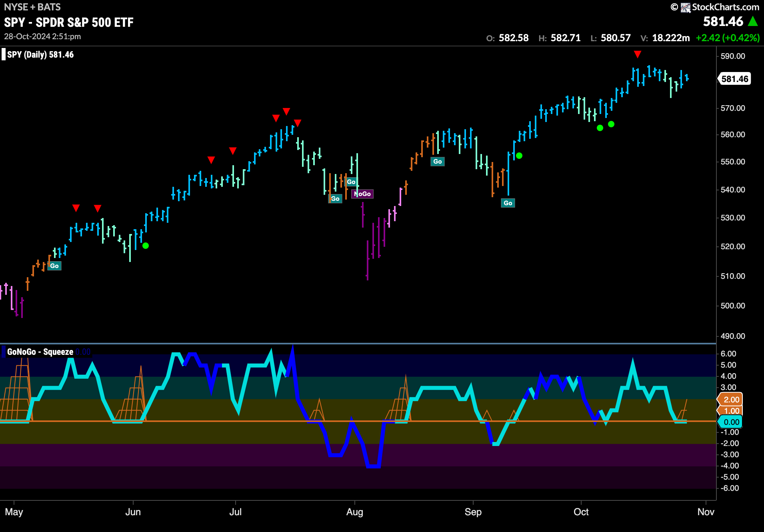Click the large 581.46 last price in header
The image size is (764, 532).
(x=723, y=21)
